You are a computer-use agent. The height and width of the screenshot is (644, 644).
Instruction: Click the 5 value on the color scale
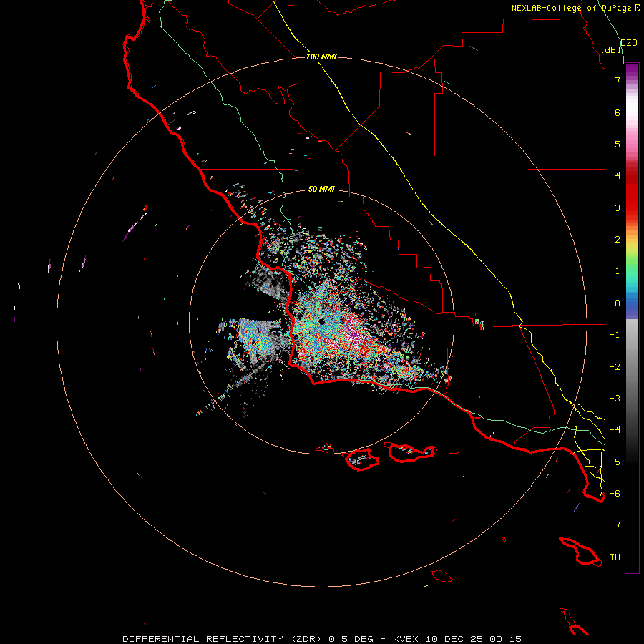click(618, 144)
